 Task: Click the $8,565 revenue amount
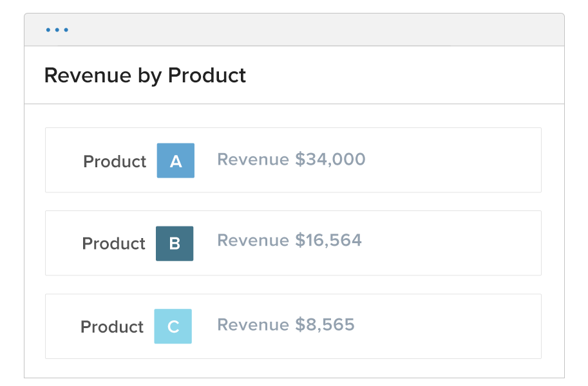click(325, 324)
